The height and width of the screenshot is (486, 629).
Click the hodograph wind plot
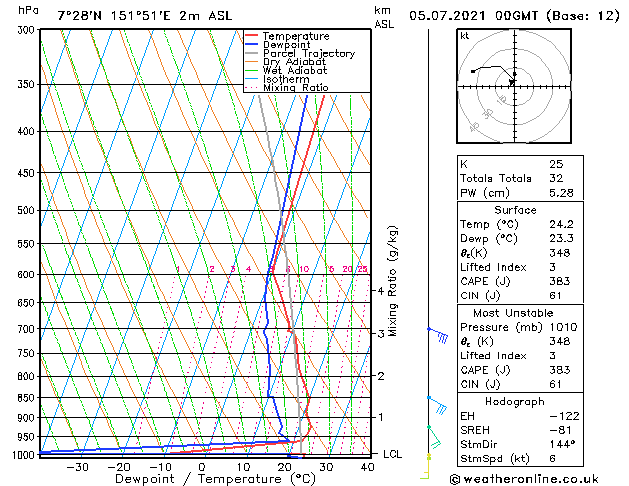(x=514, y=86)
